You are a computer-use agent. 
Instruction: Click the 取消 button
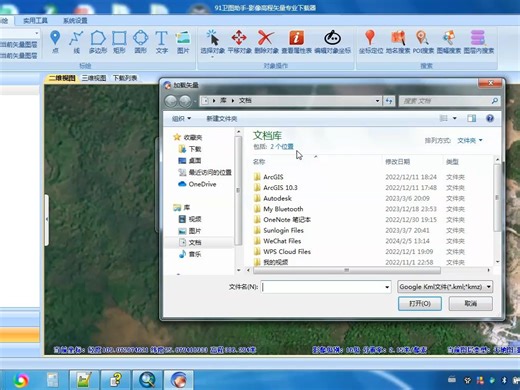click(470, 304)
